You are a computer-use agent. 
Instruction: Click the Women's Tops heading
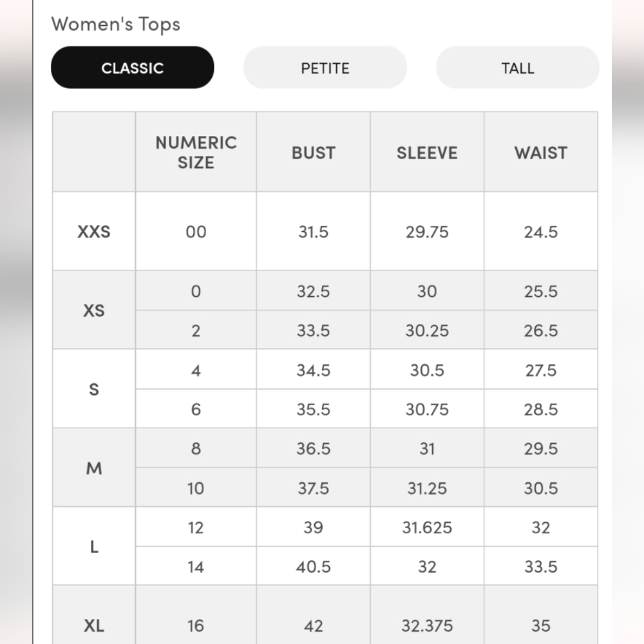(116, 24)
